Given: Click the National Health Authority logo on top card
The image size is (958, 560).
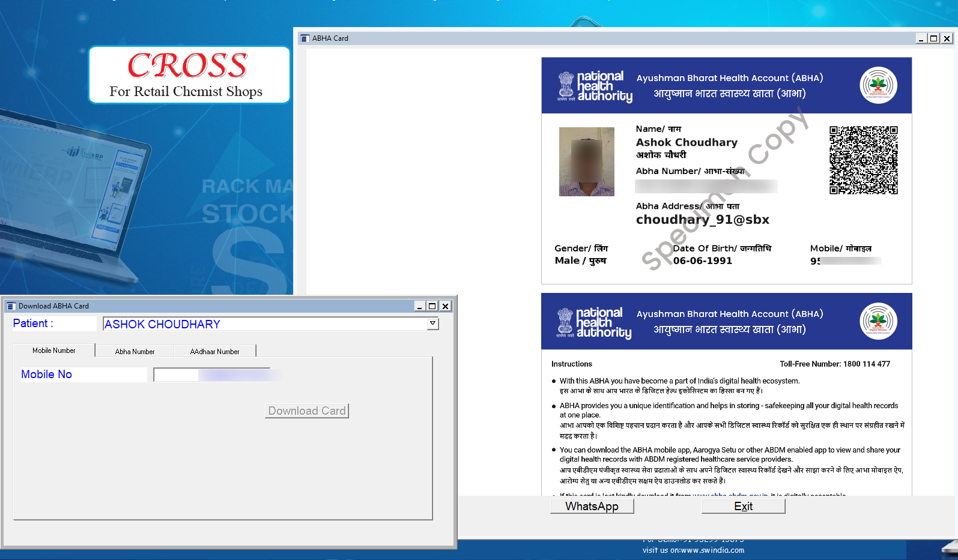Looking at the screenshot, I should coord(595,86).
